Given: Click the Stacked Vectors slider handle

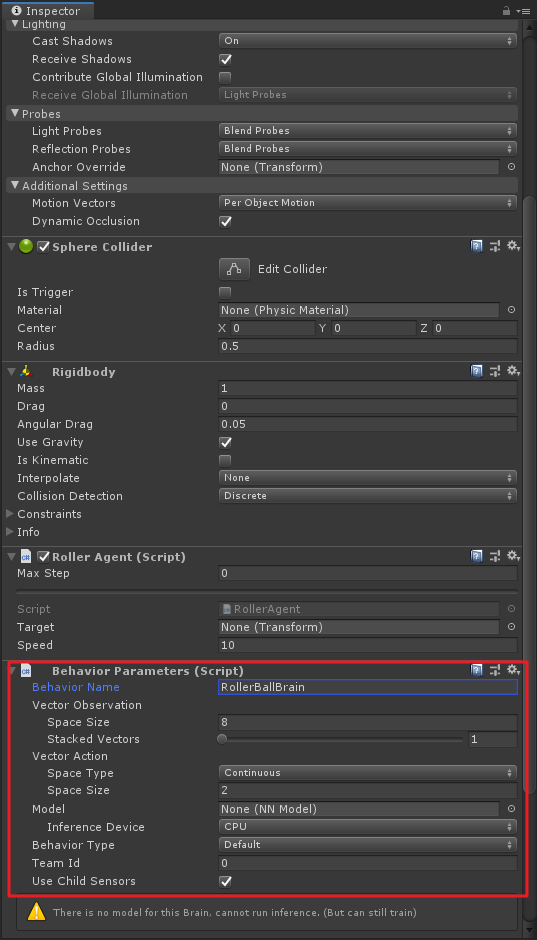Looking at the screenshot, I should tap(222, 739).
